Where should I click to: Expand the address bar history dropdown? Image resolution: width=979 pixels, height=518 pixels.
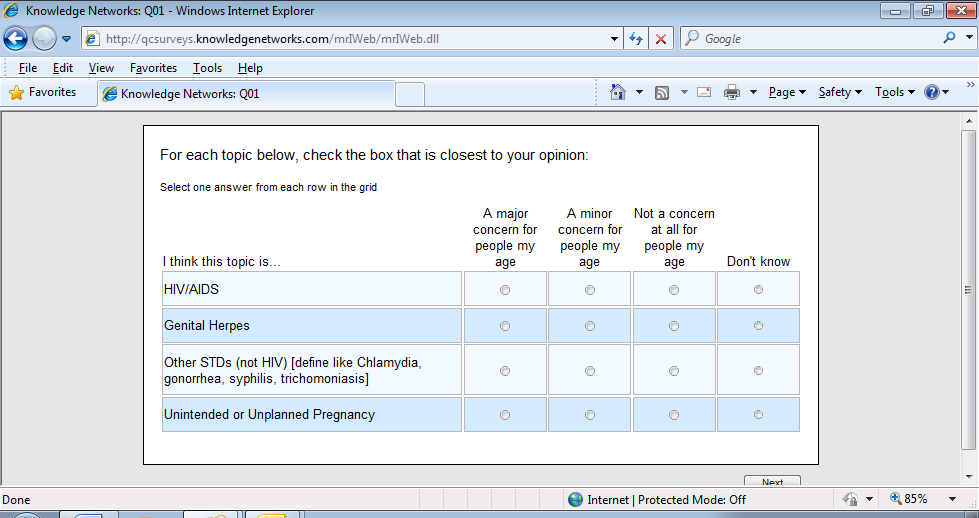[x=614, y=39]
